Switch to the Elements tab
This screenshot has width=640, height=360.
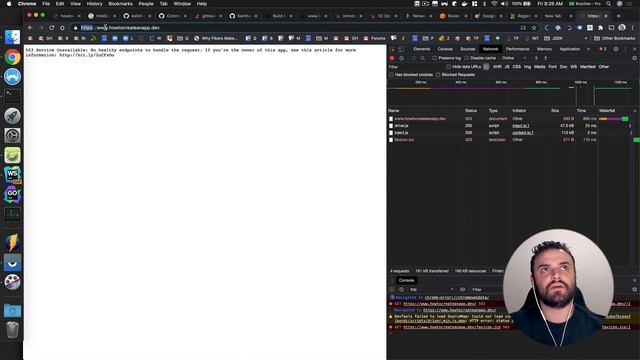coord(421,49)
